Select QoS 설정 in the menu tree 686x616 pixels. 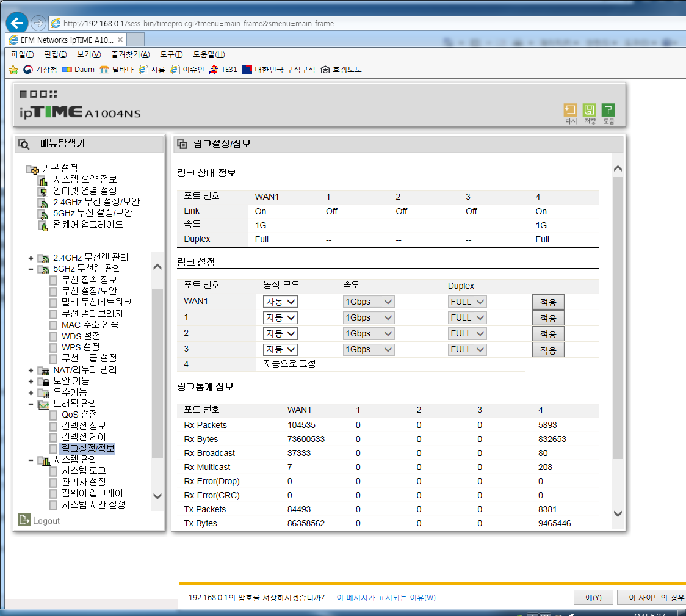tap(79, 415)
